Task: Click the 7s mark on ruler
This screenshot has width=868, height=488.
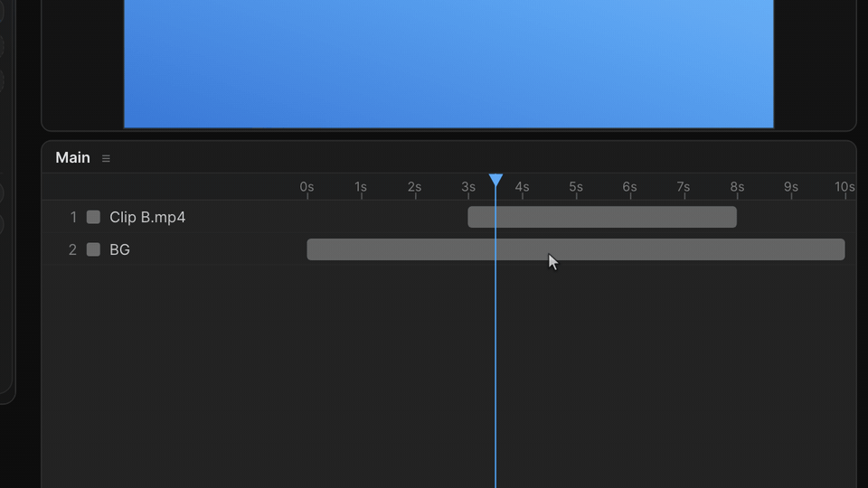Action: (684, 187)
